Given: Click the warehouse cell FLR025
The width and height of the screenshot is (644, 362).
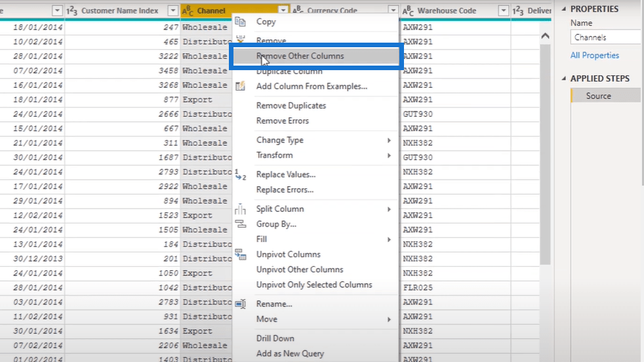Looking at the screenshot, I should tap(455, 288).
